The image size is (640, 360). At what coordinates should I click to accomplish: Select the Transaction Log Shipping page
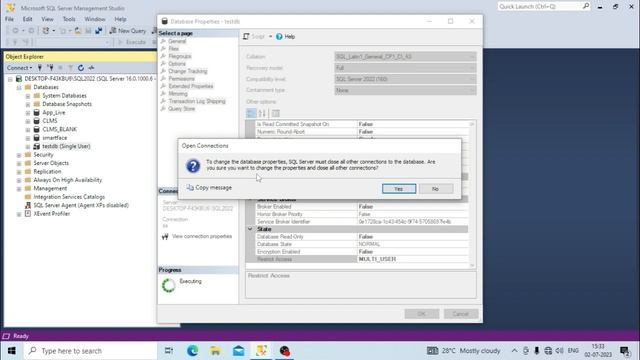click(197, 101)
